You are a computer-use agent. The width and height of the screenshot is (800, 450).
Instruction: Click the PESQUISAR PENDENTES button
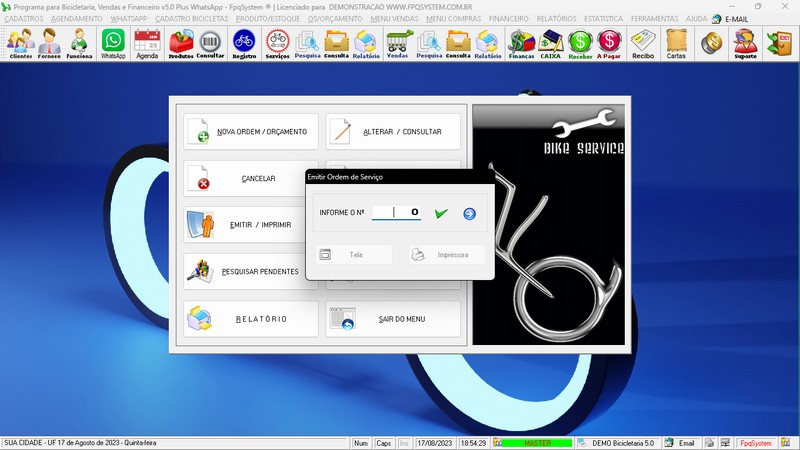click(251, 271)
